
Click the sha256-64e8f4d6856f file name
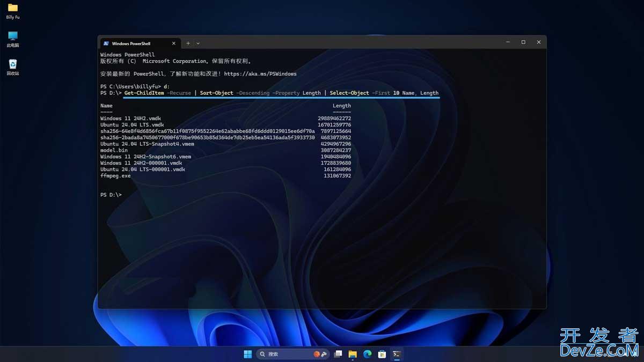coord(207,131)
